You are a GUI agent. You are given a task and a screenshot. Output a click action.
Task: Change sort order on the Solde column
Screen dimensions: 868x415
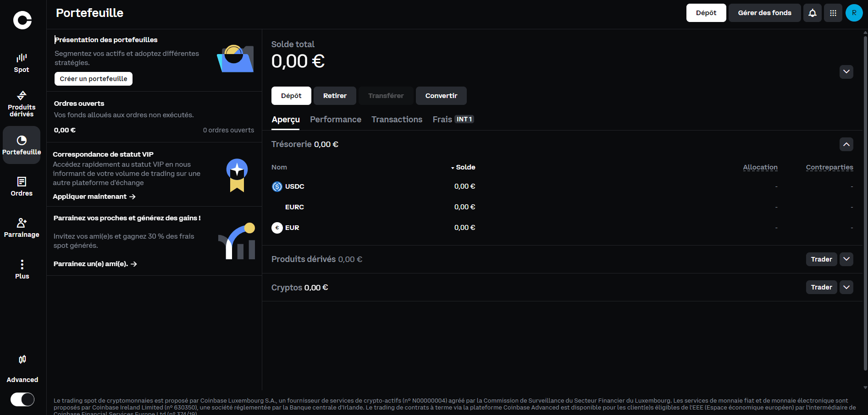click(x=463, y=167)
